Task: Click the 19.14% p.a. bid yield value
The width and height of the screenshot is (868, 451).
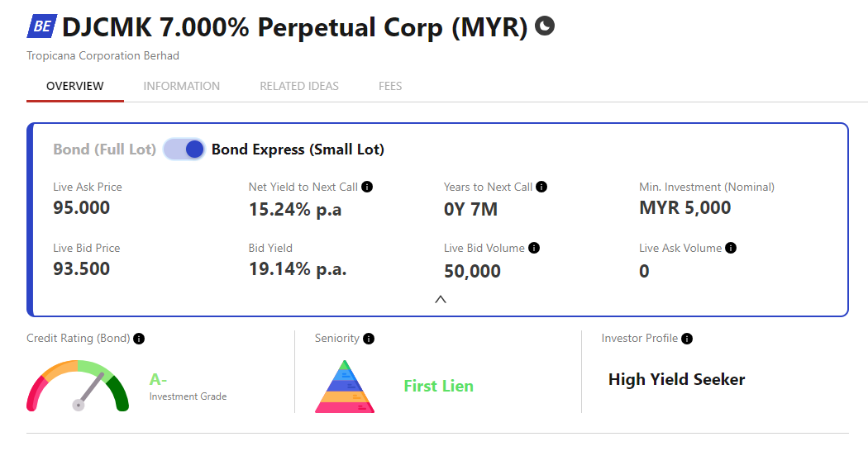Action: click(298, 269)
